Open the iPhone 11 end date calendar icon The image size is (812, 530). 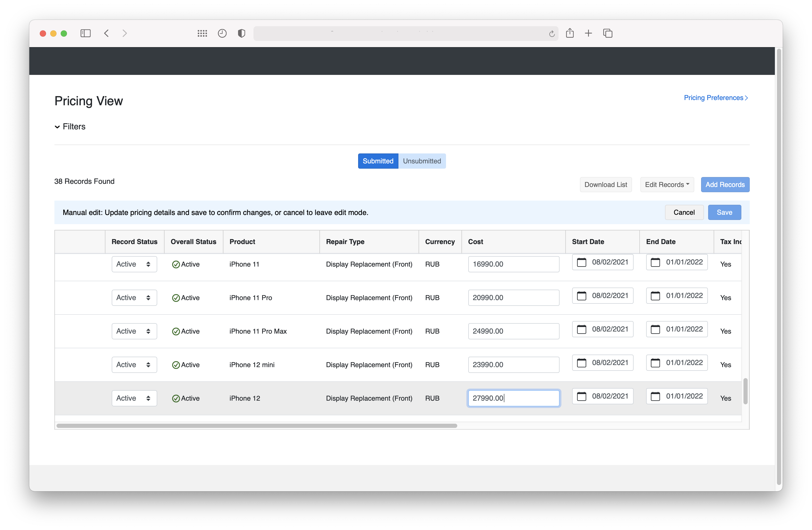655,262
